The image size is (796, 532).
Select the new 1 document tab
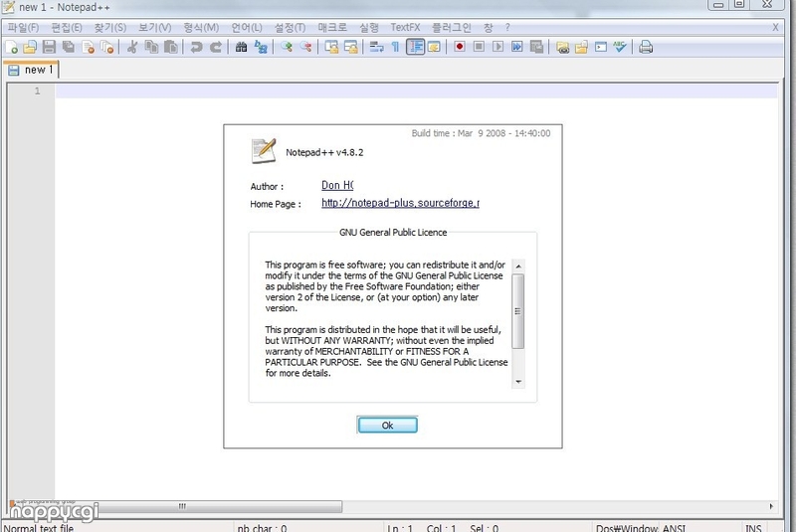click(x=31, y=70)
